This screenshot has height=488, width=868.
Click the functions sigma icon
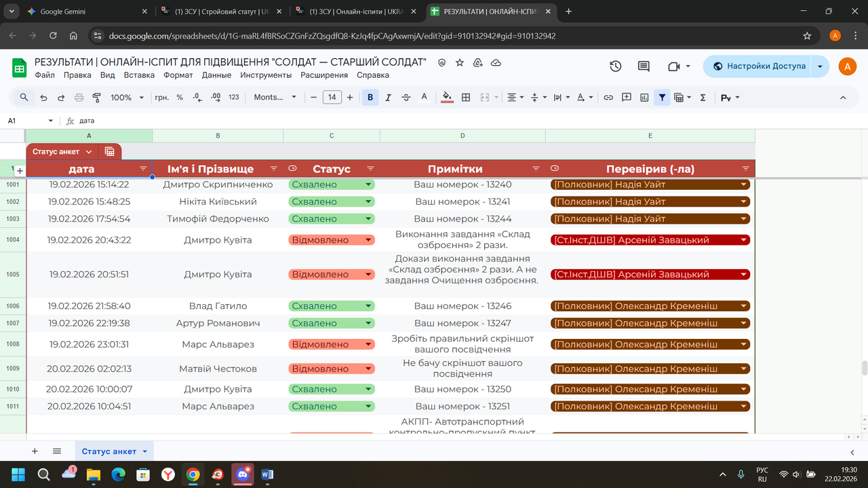pyautogui.click(x=703, y=98)
